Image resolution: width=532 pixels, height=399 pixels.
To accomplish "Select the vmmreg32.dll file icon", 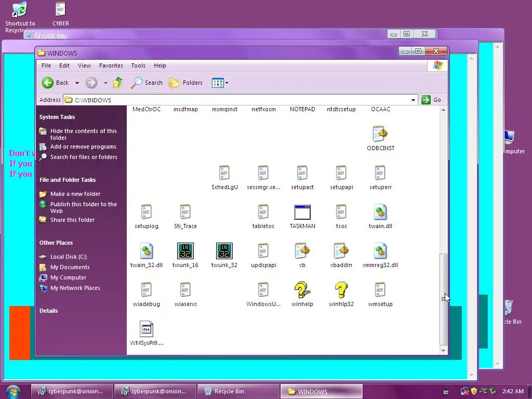I will coord(380,251).
